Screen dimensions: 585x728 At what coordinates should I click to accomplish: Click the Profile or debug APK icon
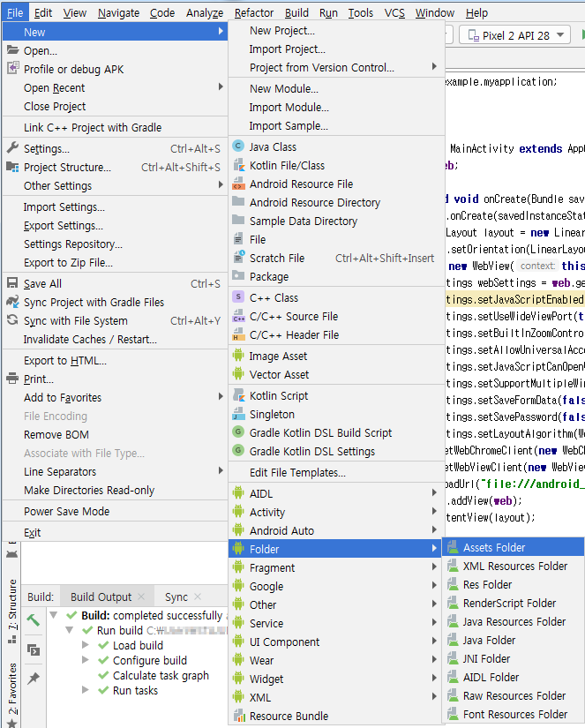[13, 68]
